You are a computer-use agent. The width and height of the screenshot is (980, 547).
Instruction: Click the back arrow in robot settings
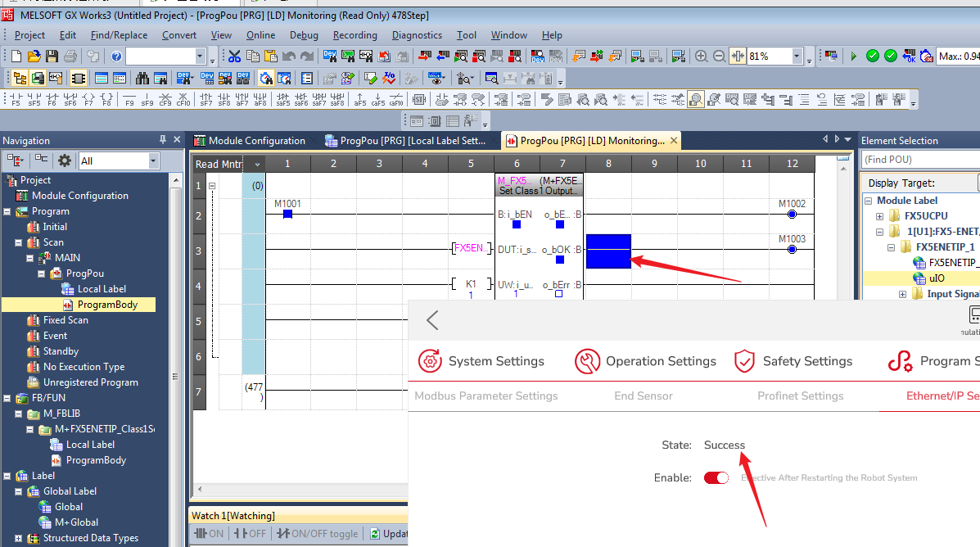click(x=432, y=320)
